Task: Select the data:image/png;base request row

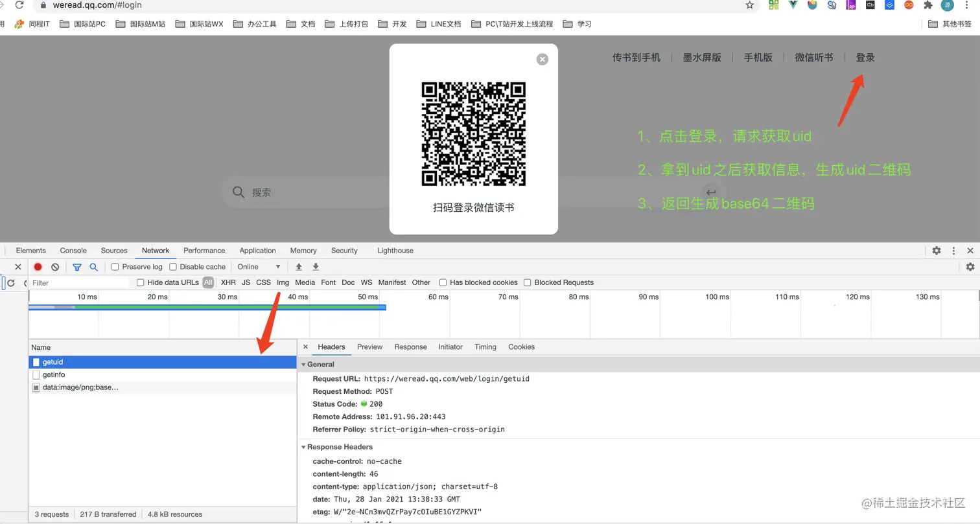Action: tap(163, 387)
